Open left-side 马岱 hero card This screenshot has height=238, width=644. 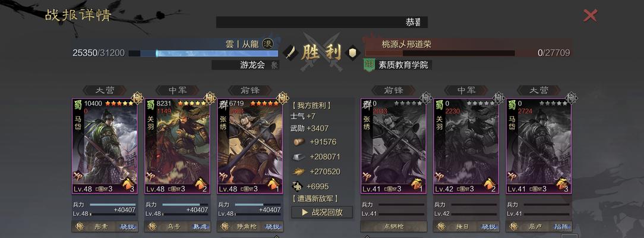click(105, 146)
